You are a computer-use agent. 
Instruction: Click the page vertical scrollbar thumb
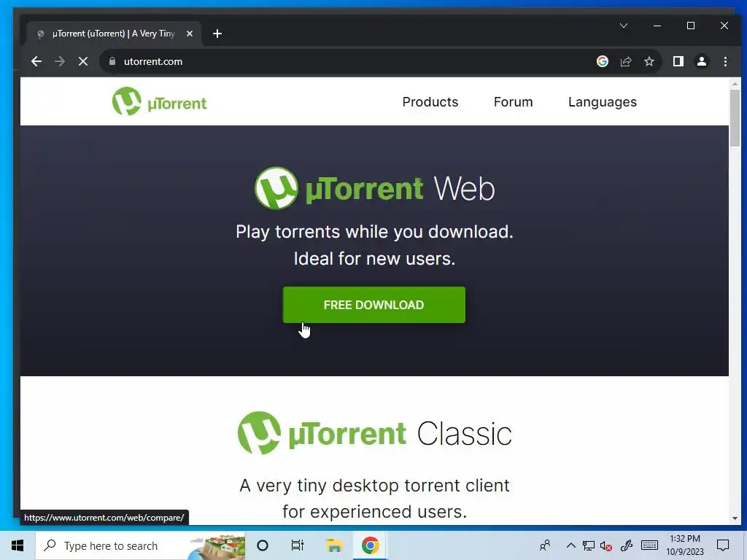(735, 118)
